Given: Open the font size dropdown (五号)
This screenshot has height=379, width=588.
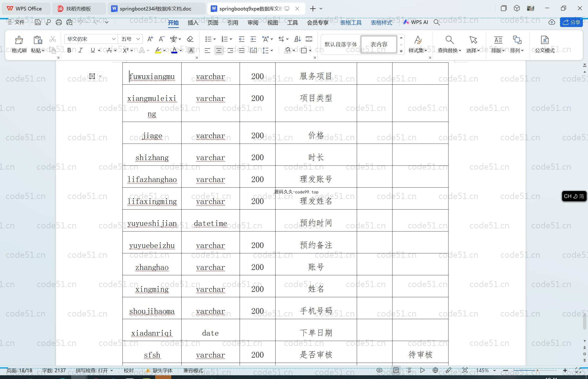Looking at the screenshot, I should pyautogui.click(x=138, y=39).
